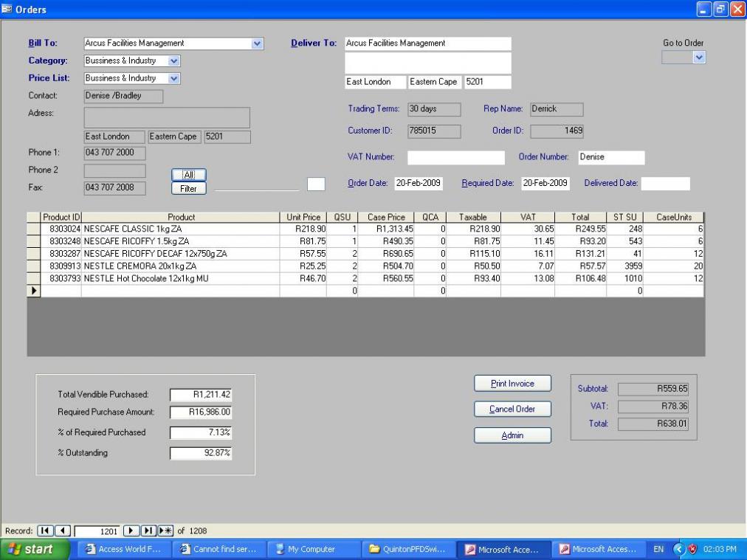Click the Total value R638.01

click(x=653, y=424)
